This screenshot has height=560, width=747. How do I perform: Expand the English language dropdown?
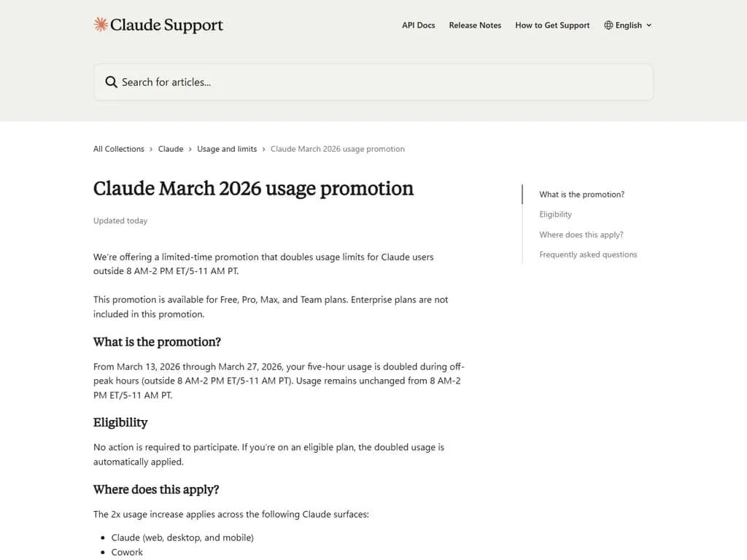(627, 25)
